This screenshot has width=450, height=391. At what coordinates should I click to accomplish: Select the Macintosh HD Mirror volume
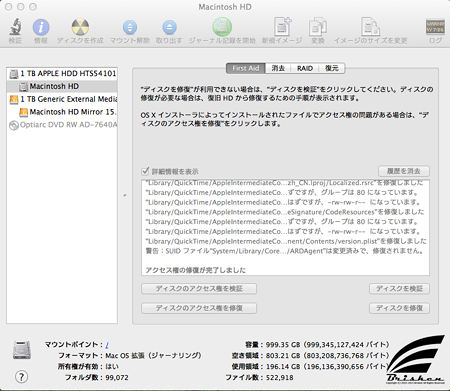[62, 112]
